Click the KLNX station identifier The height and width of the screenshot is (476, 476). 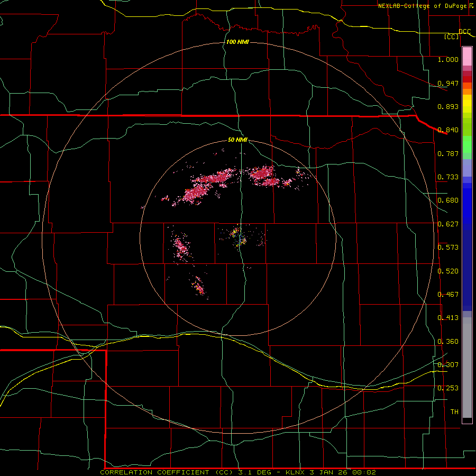coord(295,472)
